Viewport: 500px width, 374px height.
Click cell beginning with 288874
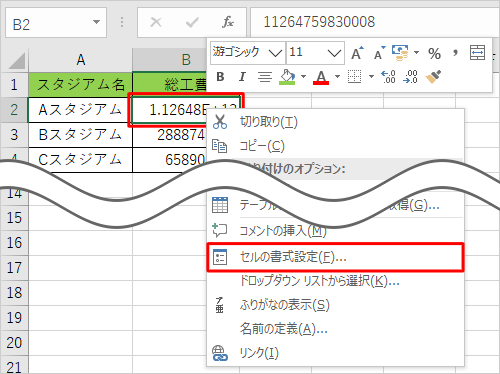pyautogui.click(x=170, y=135)
